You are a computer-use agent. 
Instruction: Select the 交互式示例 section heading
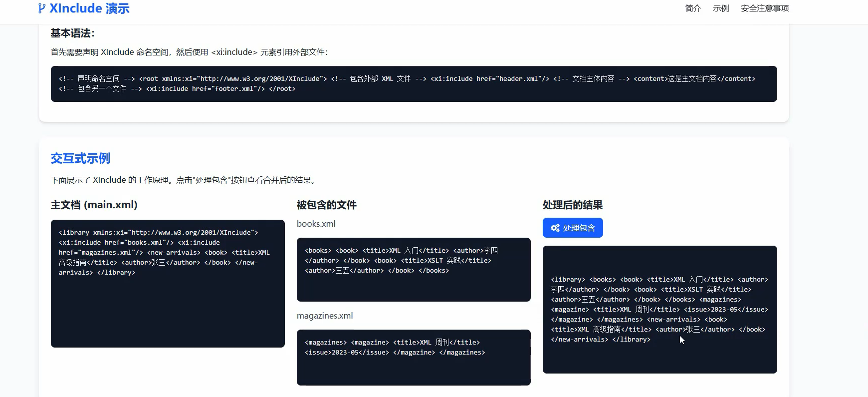[x=80, y=158]
